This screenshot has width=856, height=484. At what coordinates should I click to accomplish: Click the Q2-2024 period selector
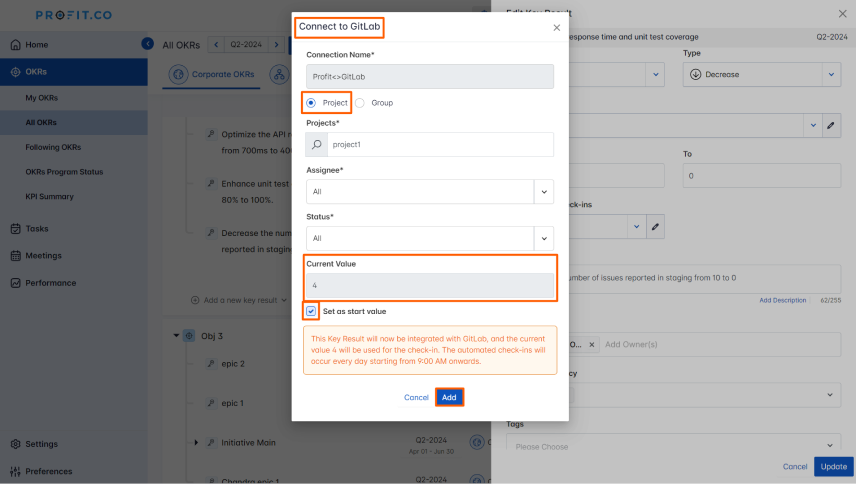click(246, 45)
